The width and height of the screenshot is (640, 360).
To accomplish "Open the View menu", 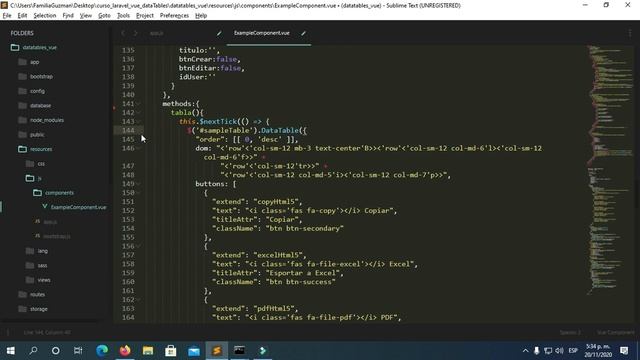I will pyautogui.click(x=86, y=16).
